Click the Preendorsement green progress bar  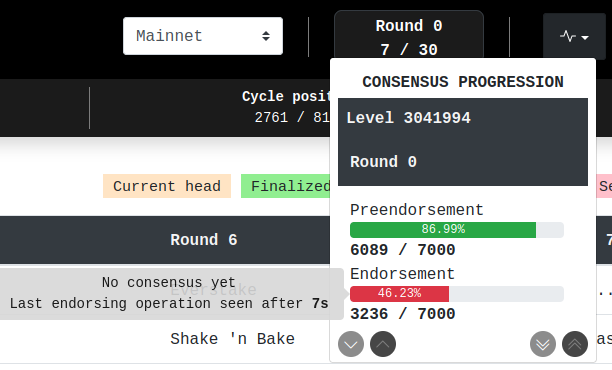pos(443,229)
